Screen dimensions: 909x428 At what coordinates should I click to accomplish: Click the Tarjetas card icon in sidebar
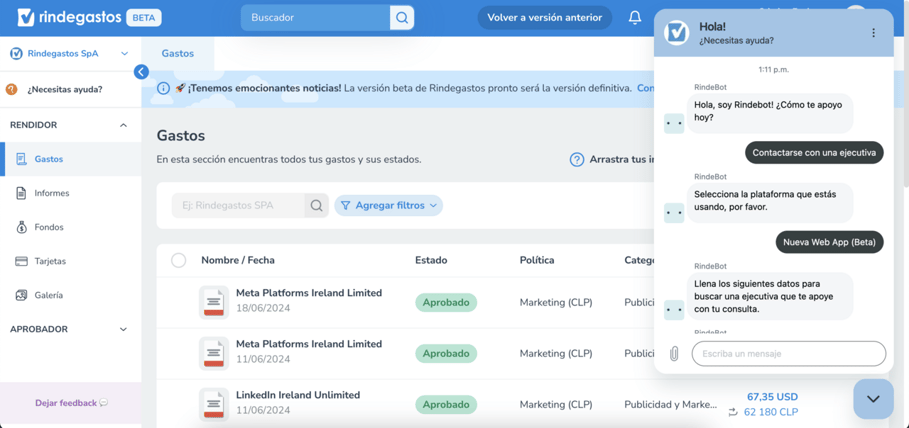[x=21, y=261]
